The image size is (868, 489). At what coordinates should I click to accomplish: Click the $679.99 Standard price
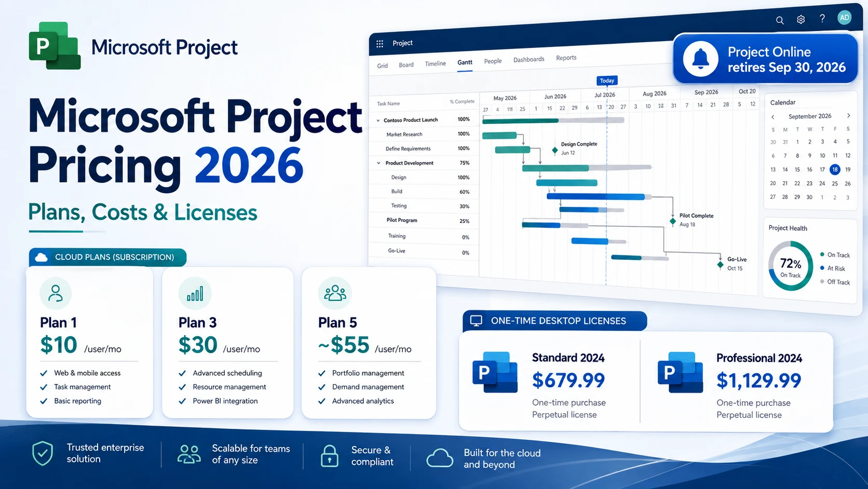click(568, 380)
